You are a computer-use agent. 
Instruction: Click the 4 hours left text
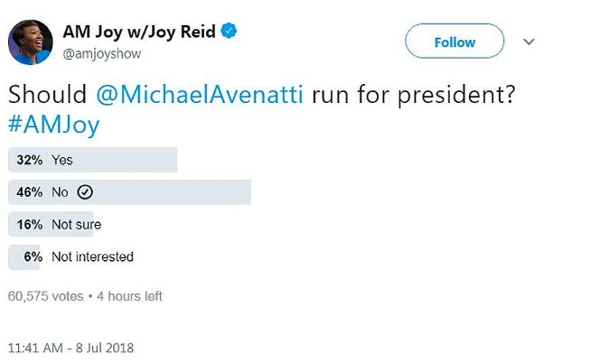[x=129, y=296]
